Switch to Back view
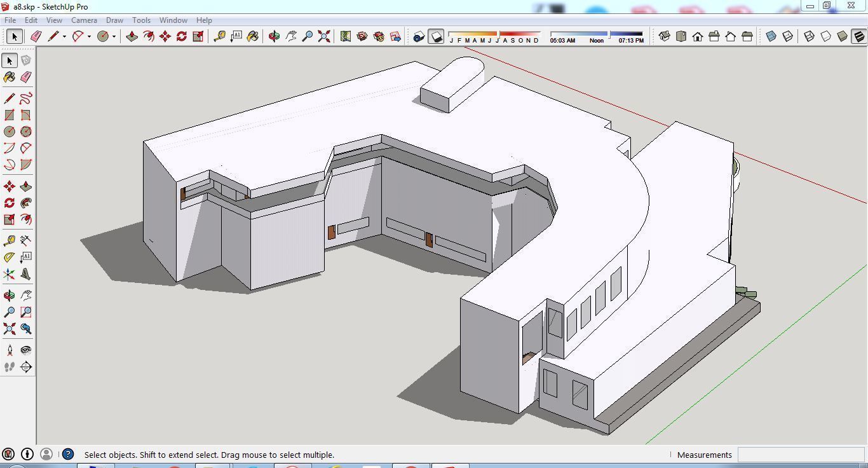 (x=731, y=36)
